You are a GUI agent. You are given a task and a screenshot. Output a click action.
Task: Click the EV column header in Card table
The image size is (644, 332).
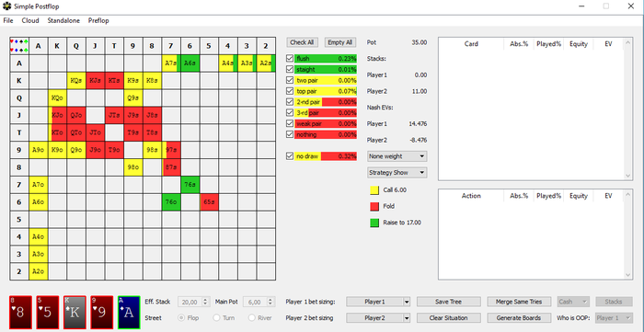[608, 44]
